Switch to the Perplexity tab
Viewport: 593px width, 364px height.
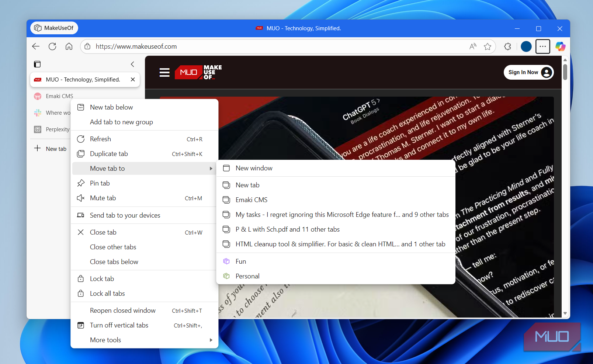click(x=52, y=129)
